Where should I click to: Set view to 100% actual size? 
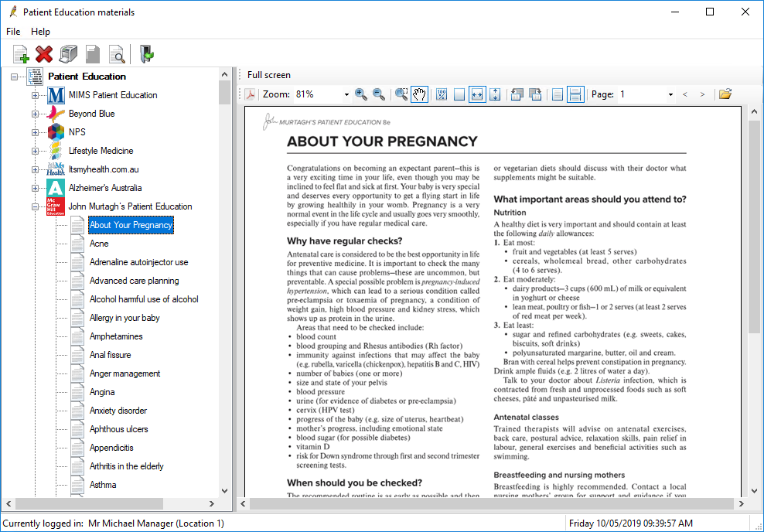click(x=442, y=94)
